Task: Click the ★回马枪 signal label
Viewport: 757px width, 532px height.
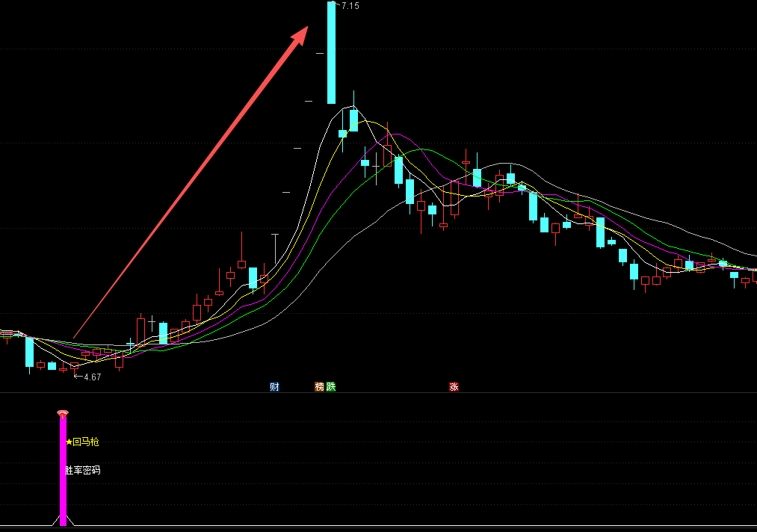Action: coord(82,442)
